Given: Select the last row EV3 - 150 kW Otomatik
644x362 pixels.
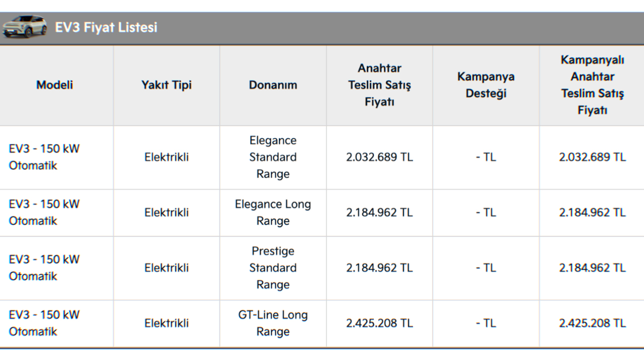Looking at the screenshot, I should pyautogui.click(x=44, y=323).
